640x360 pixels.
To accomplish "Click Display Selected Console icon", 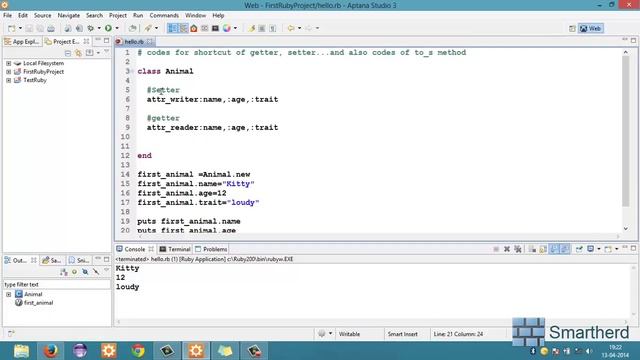I will 590,249.
